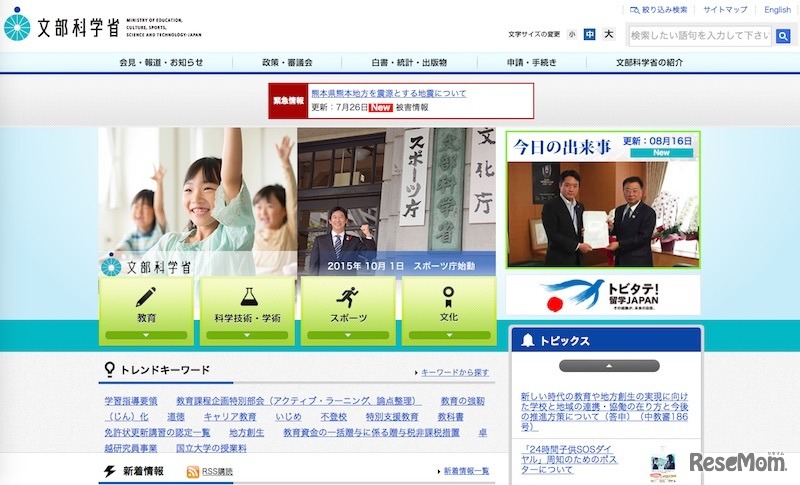Open the キャリア教育 keyword link

click(230, 417)
